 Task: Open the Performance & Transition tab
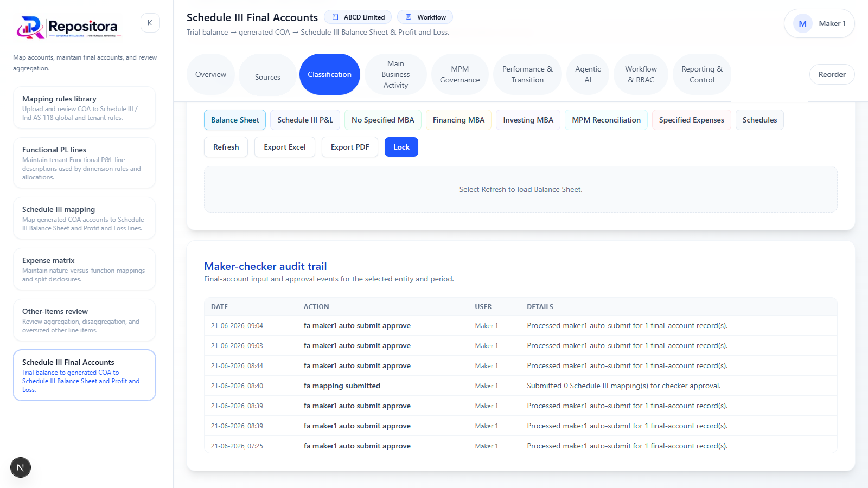527,74
